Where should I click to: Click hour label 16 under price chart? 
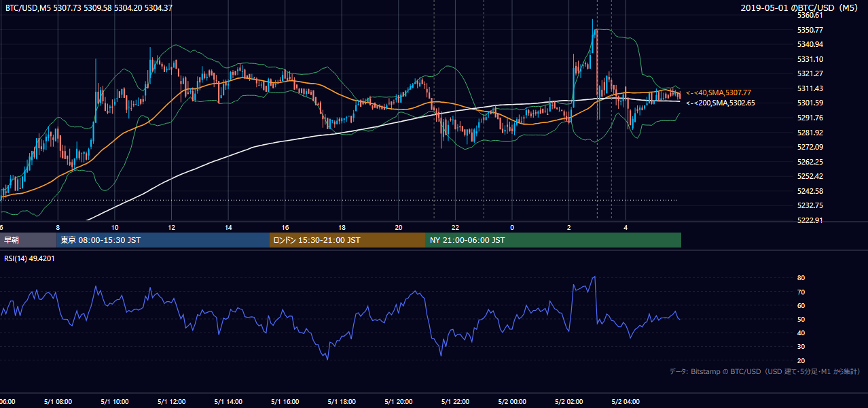285,227
